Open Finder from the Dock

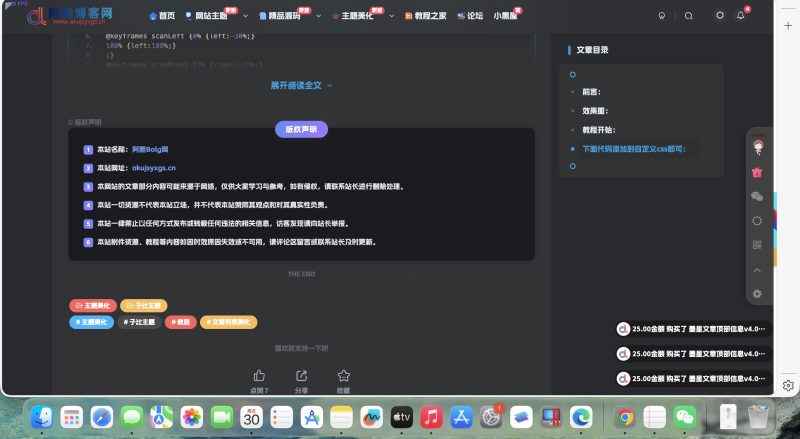42,417
